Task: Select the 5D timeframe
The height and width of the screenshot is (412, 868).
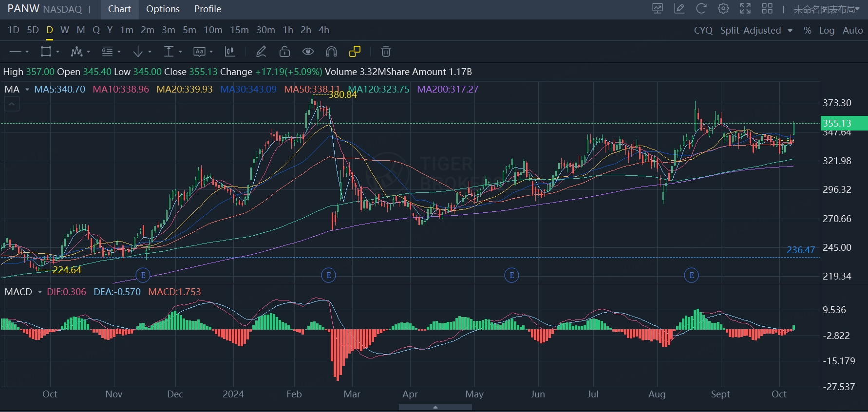Action: [x=33, y=30]
